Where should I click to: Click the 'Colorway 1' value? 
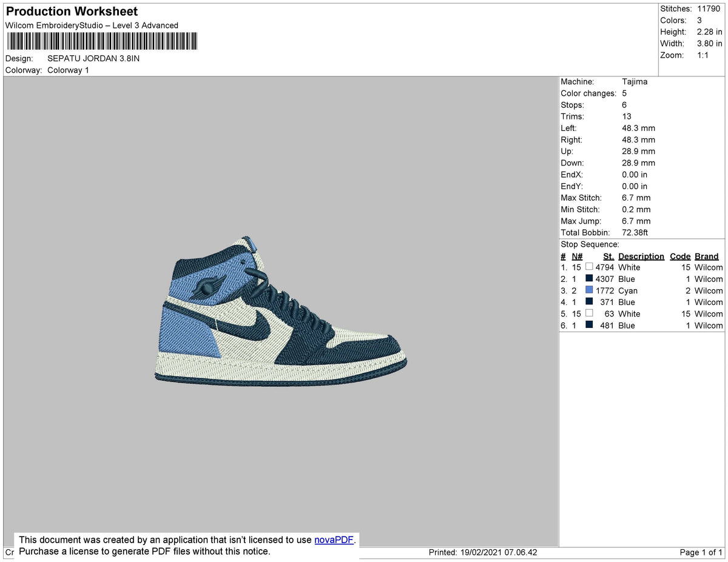pyautogui.click(x=68, y=70)
